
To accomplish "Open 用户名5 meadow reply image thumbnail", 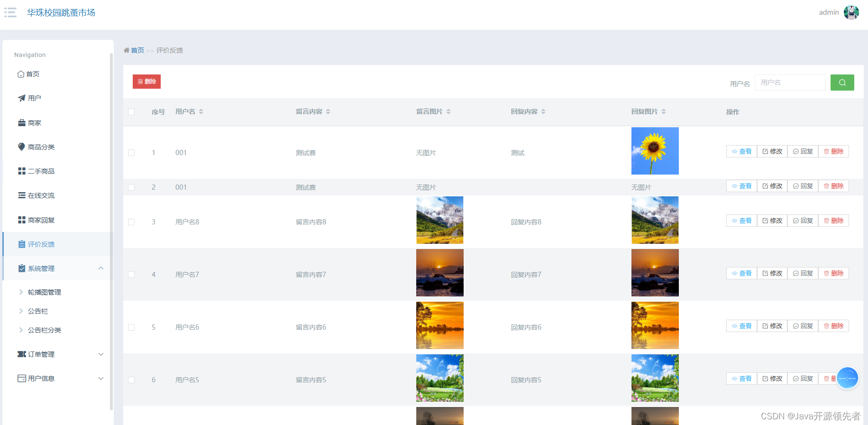I will click(655, 378).
